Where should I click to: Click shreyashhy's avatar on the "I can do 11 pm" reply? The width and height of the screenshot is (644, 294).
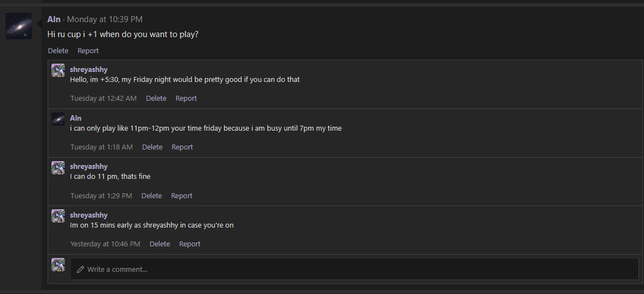(x=58, y=168)
